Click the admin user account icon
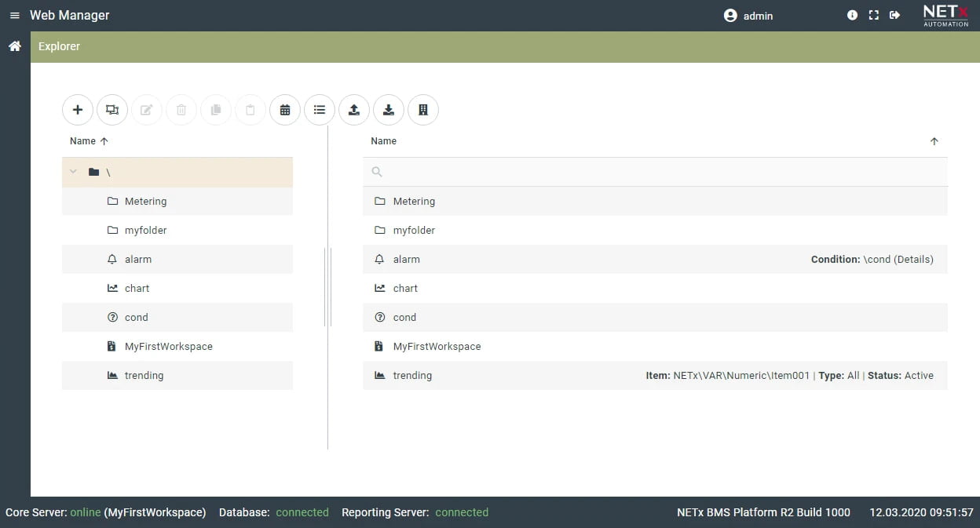 point(730,16)
